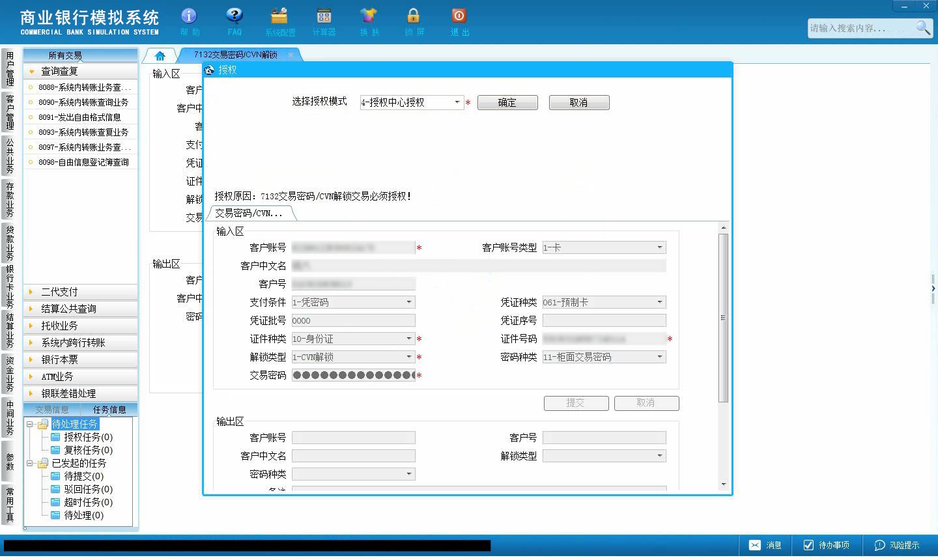Click the 凭证批号 field
The height and width of the screenshot is (560, 938).
coord(354,320)
